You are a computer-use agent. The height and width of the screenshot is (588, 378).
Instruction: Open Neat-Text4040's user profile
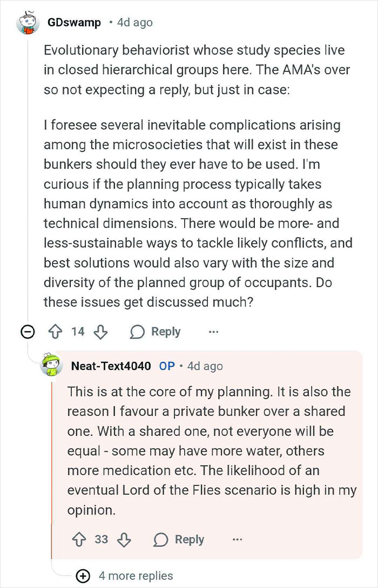click(x=111, y=366)
